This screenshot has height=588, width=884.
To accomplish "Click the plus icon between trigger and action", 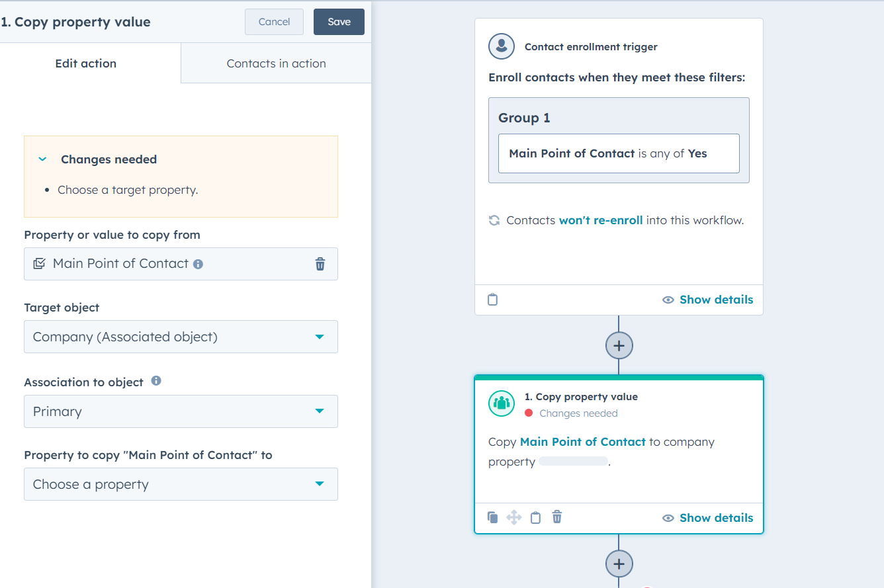I will (619, 345).
